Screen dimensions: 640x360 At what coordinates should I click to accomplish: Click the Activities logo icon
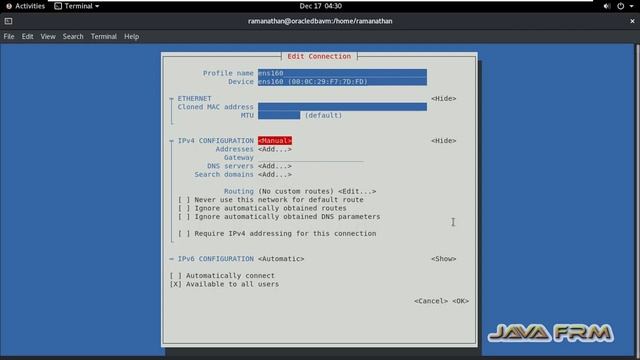tap(9, 6)
